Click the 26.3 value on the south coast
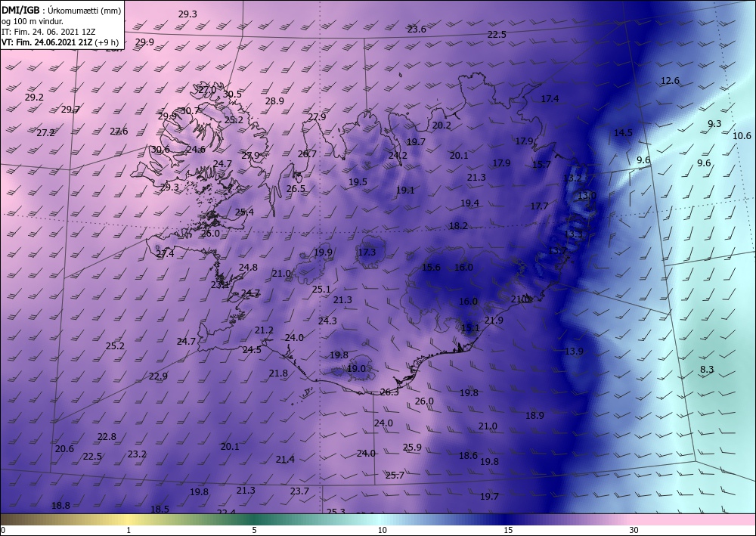 tap(389, 392)
